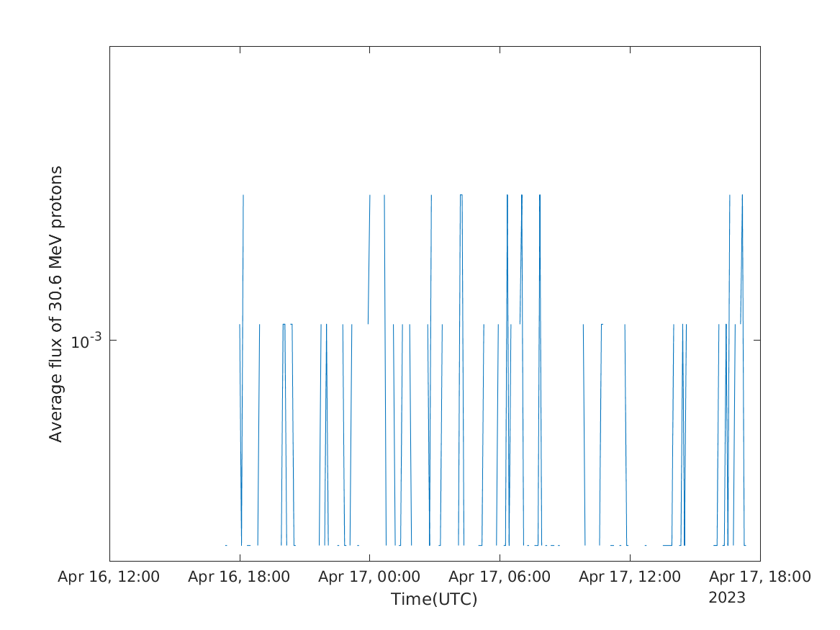The width and height of the screenshot is (840, 630).
Task: Select the "2023" year label
Action: pyautogui.click(x=727, y=598)
